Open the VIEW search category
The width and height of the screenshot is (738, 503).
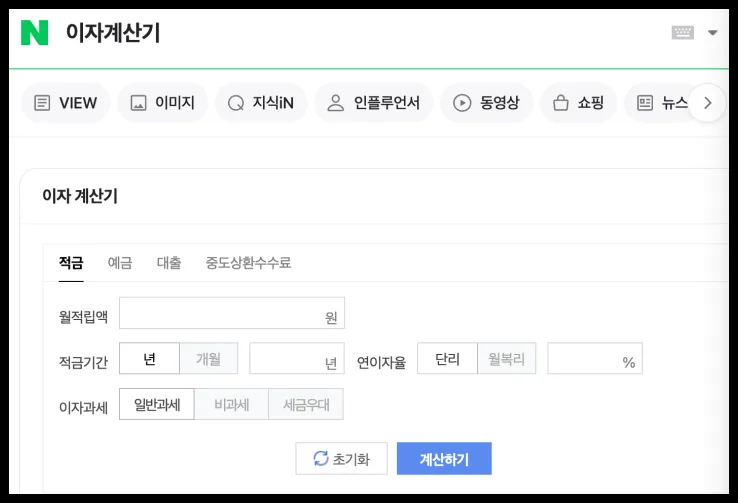click(x=66, y=103)
